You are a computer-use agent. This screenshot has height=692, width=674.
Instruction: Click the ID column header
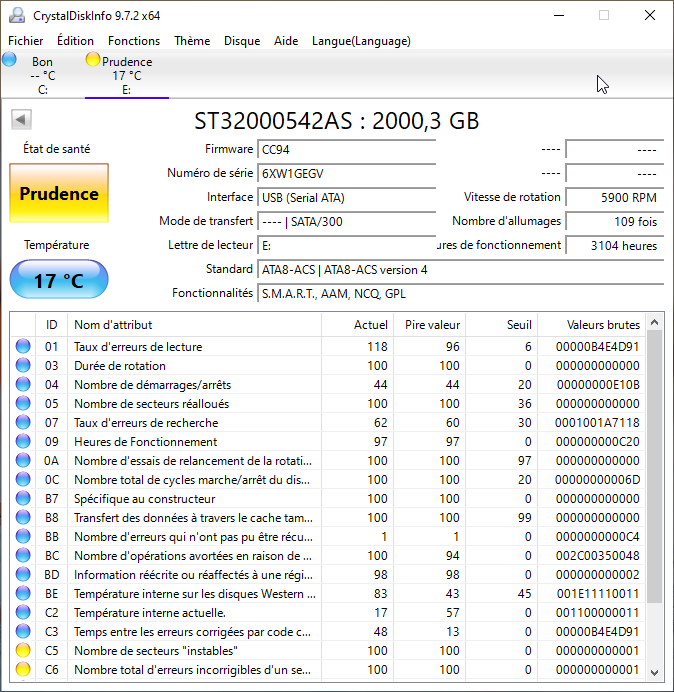52,325
